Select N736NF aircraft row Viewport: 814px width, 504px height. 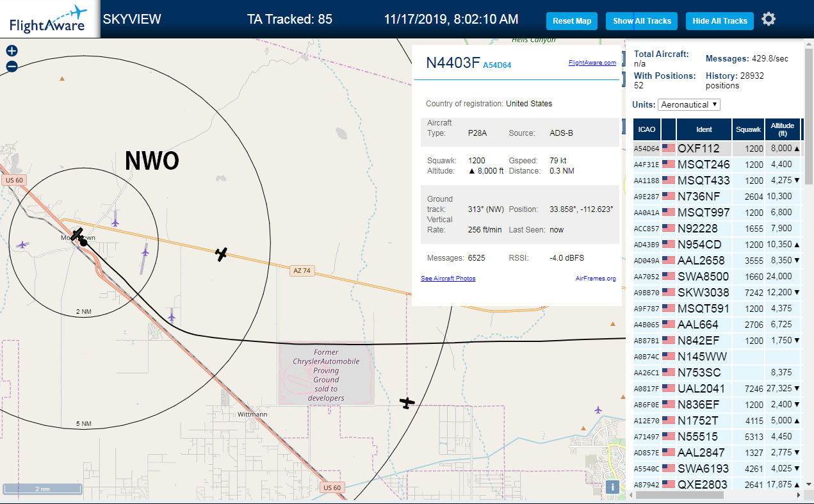point(718,197)
